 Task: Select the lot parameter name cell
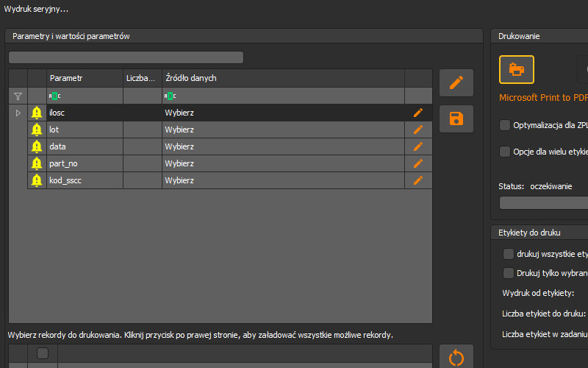pyautogui.click(x=85, y=130)
